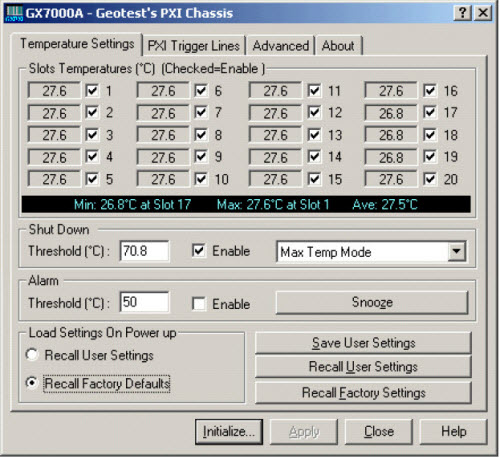
Task: Toggle slot 14 temperature checkbox
Action: (x=314, y=157)
